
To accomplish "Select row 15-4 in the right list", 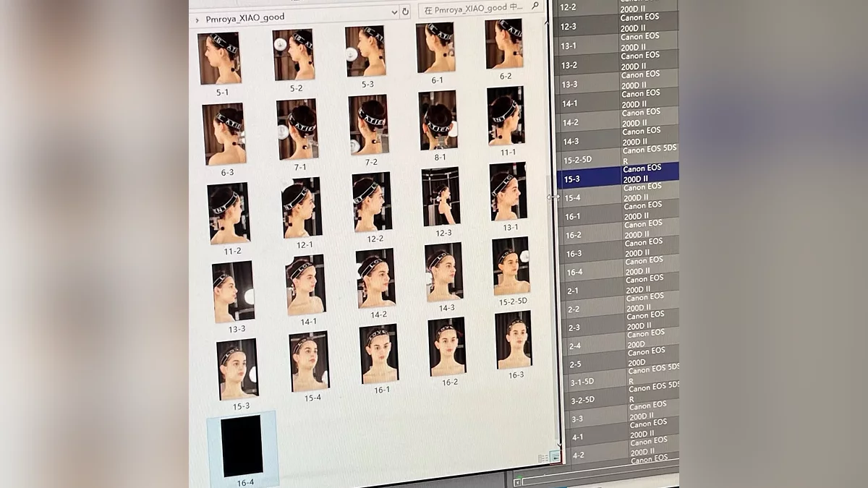I will 620,196.
